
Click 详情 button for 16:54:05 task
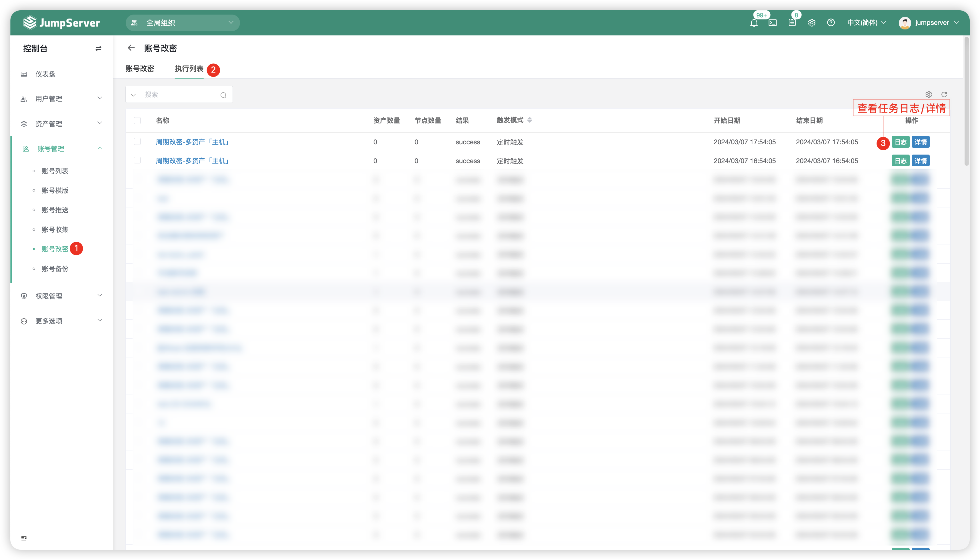coord(920,161)
